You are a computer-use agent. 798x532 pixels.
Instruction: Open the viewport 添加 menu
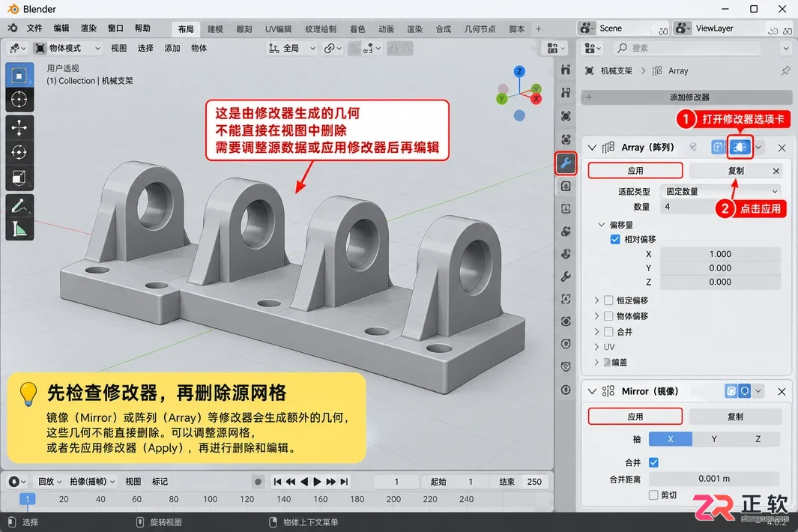pyautogui.click(x=172, y=49)
